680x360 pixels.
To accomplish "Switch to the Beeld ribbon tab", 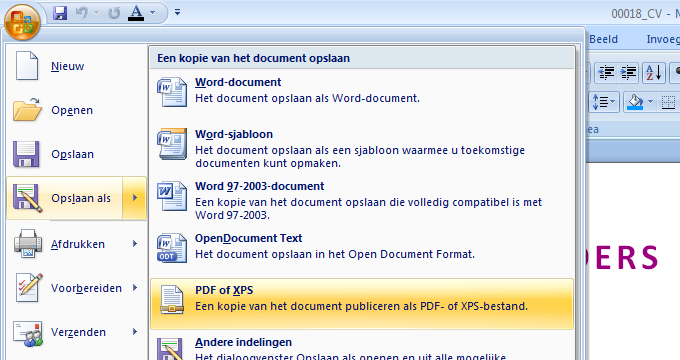I will click(603, 39).
